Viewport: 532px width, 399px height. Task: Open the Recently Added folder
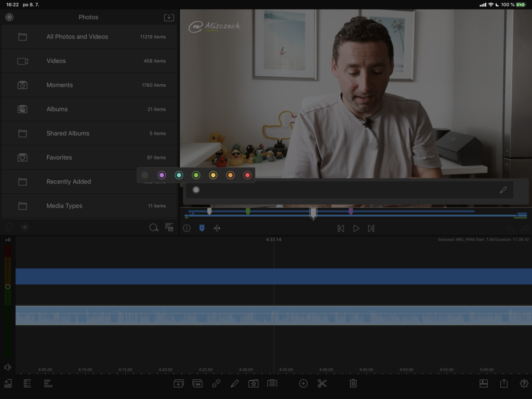(89, 182)
